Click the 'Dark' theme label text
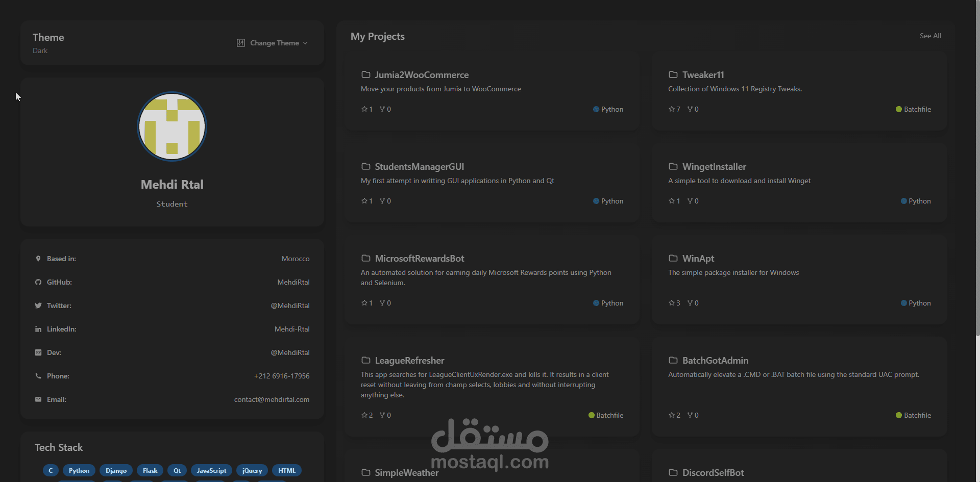The height and width of the screenshot is (482, 980). coord(40,50)
